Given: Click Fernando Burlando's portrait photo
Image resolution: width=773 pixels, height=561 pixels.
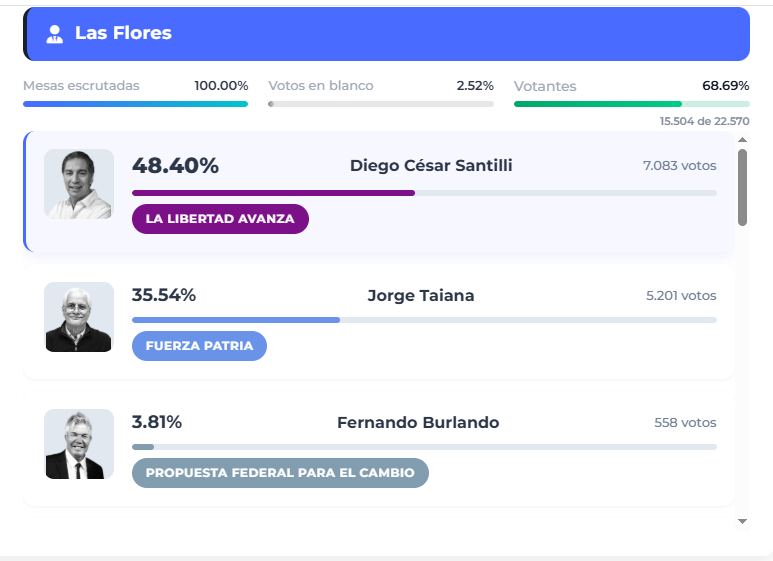Looking at the screenshot, I should [x=79, y=444].
